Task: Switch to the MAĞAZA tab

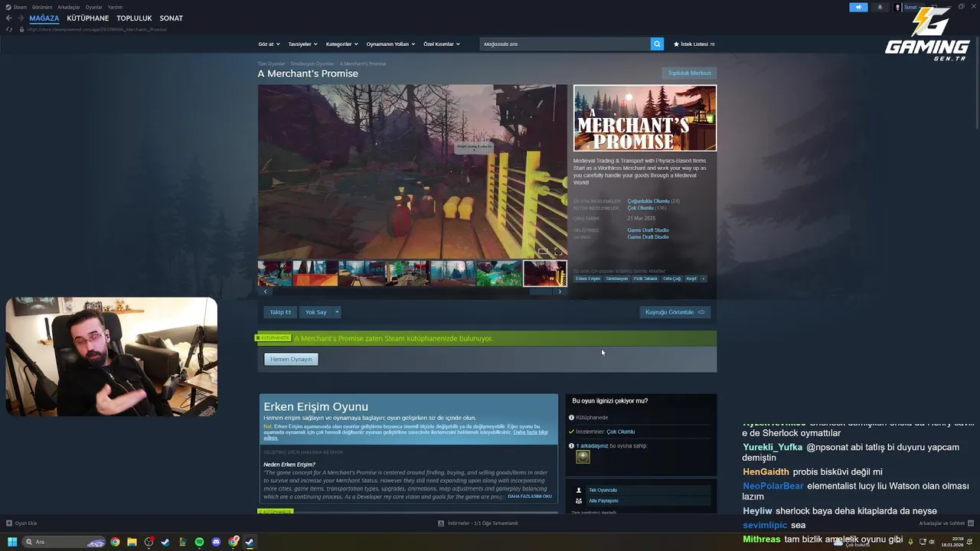Action: tap(44, 18)
